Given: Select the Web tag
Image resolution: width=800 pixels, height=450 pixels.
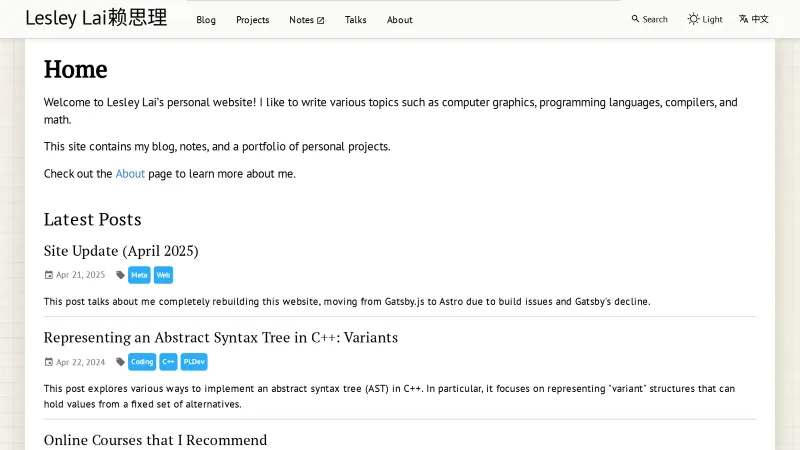Looking at the screenshot, I should 163,275.
